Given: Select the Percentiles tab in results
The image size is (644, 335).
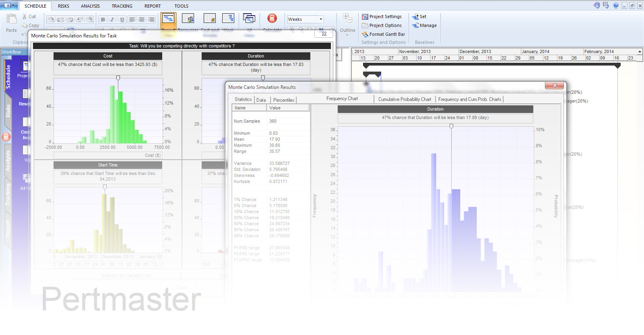Looking at the screenshot, I should (283, 100).
